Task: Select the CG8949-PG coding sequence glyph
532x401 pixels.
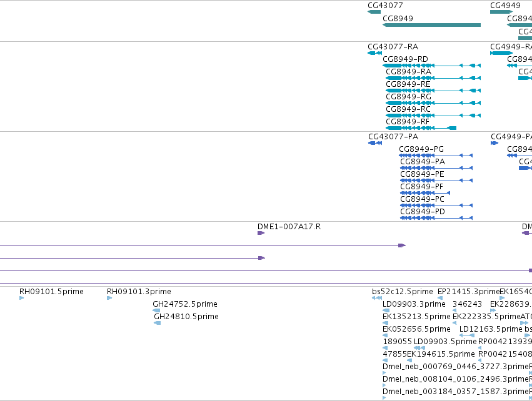Action: coord(436,156)
